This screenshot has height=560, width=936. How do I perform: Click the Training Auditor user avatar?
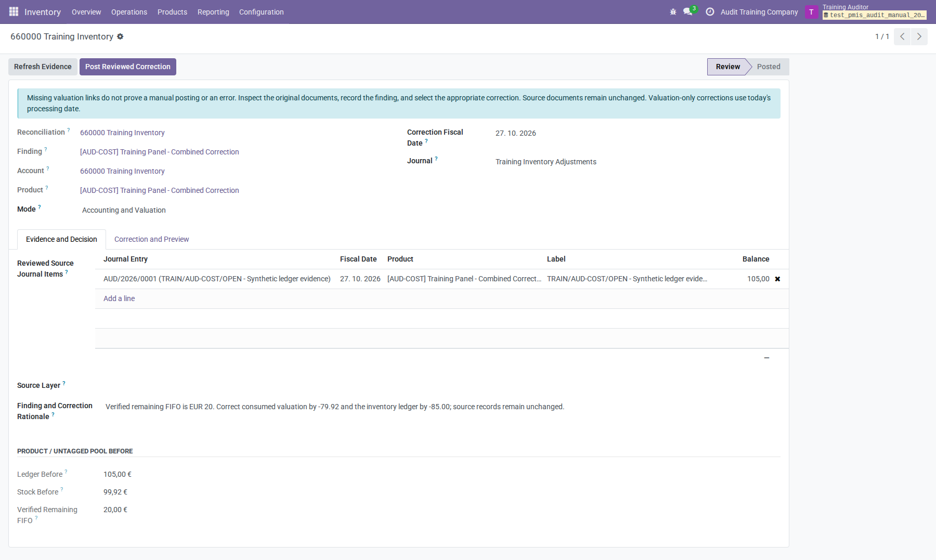pyautogui.click(x=811, y=11)
